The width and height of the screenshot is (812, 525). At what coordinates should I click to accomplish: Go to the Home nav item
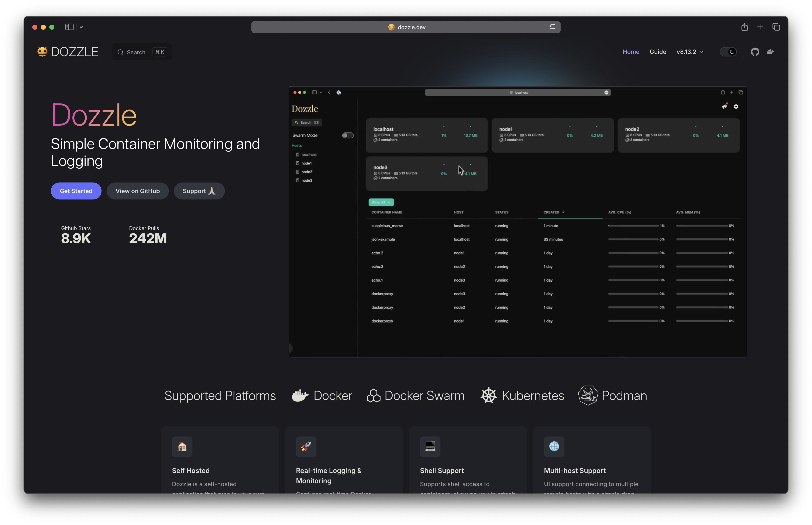click(x=631, y=52)
